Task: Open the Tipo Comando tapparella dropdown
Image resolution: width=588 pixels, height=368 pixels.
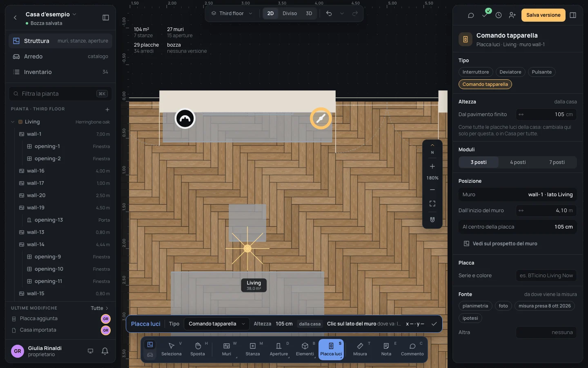Action: (216, 324)
